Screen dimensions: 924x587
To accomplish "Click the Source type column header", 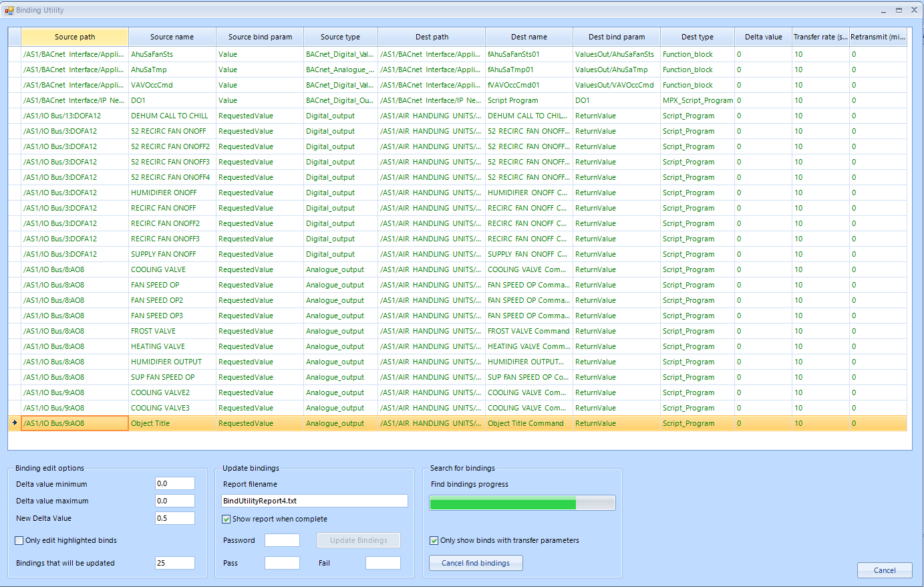I will [x=340, y=37].
